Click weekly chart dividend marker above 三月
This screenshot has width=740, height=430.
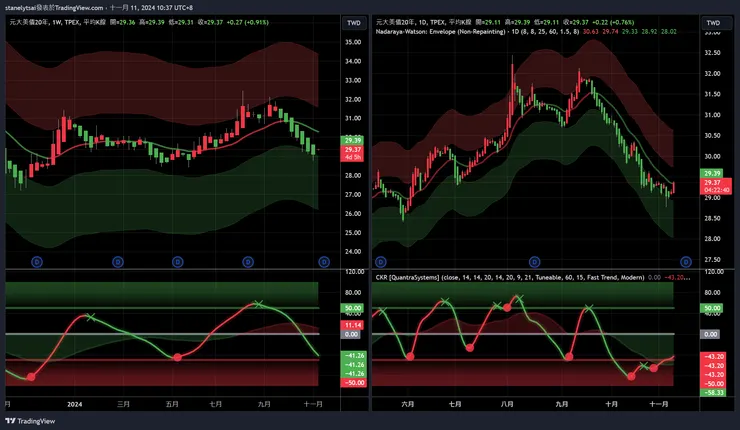[x=118, y=262]
